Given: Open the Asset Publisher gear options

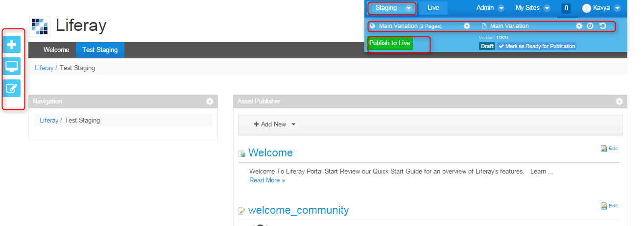Looking at the screenshot, I should point(619,101).
